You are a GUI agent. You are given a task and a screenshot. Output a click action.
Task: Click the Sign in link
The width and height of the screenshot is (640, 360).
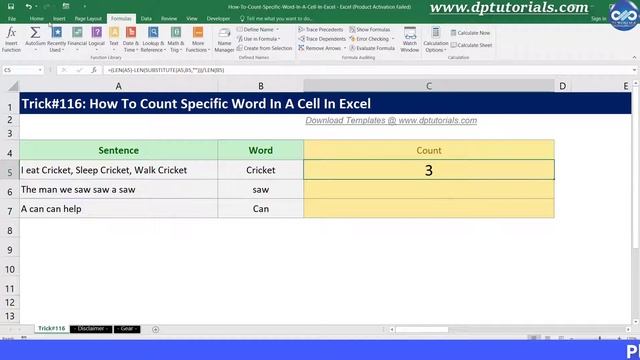598,19
